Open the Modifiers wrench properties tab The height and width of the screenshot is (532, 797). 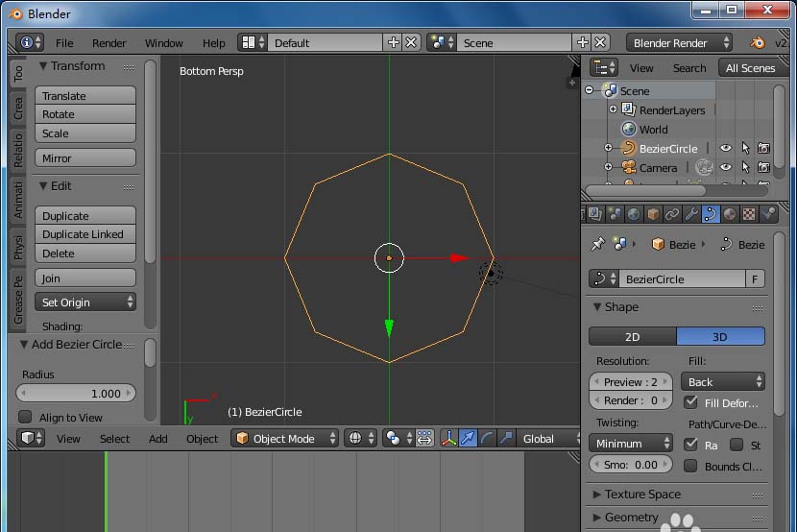coord(691,214)
